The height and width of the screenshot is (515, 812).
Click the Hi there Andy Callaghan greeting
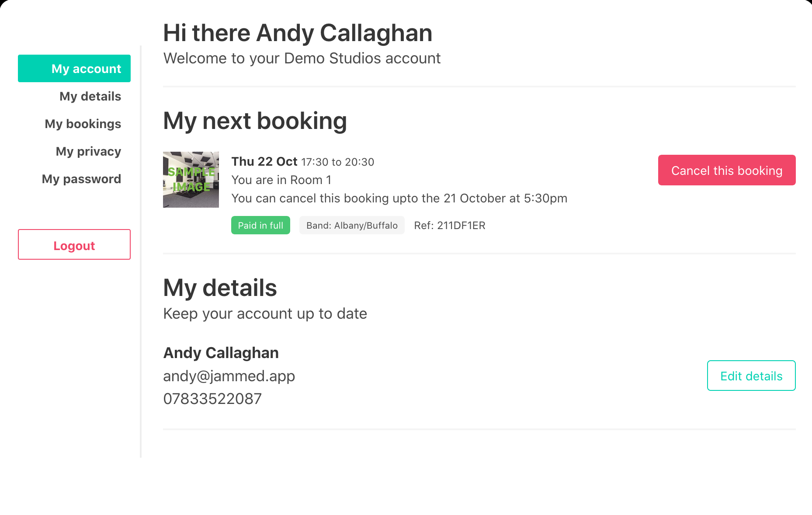tap(298, 33)
